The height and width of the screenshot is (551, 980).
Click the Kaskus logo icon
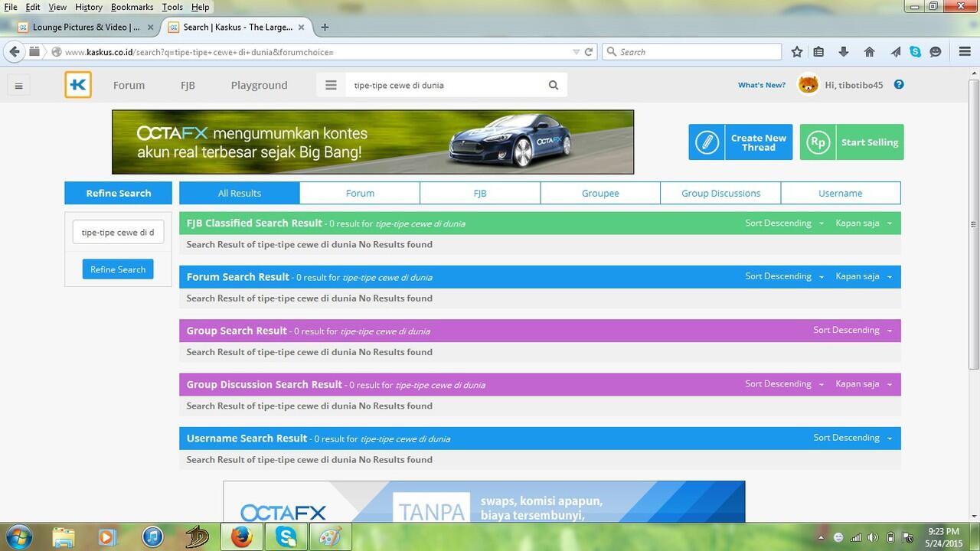[78, 85]
